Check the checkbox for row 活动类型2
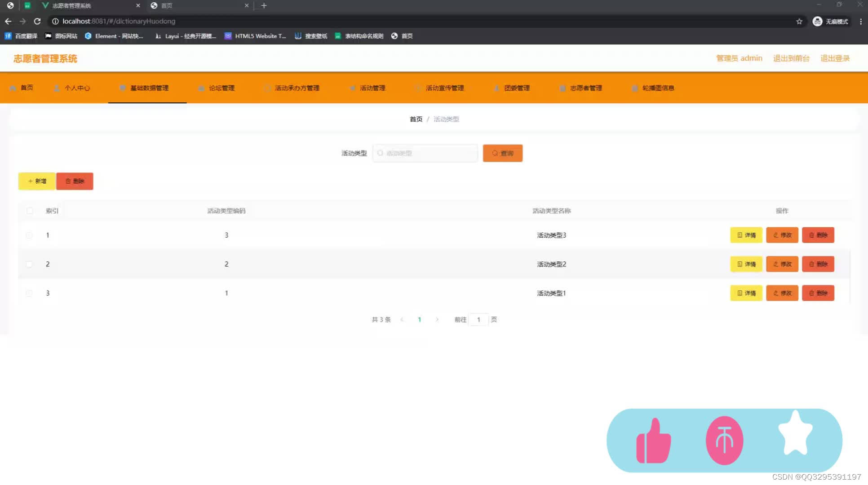Viewport: 868px width, 485px height. [29, 264]
